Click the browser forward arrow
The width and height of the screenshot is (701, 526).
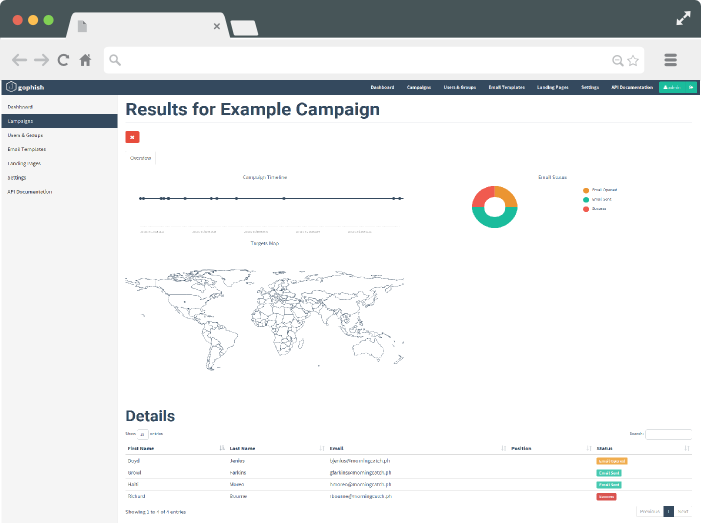point(42,60)
